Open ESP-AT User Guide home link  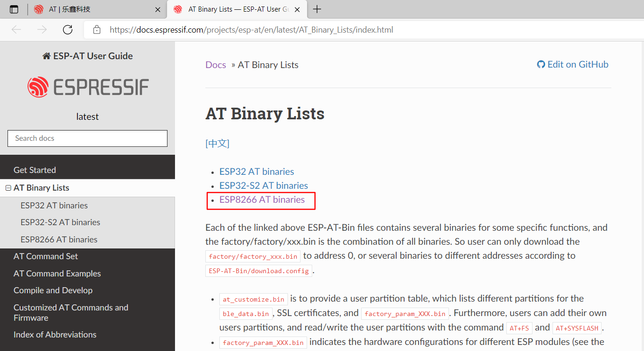click(88, 56)
